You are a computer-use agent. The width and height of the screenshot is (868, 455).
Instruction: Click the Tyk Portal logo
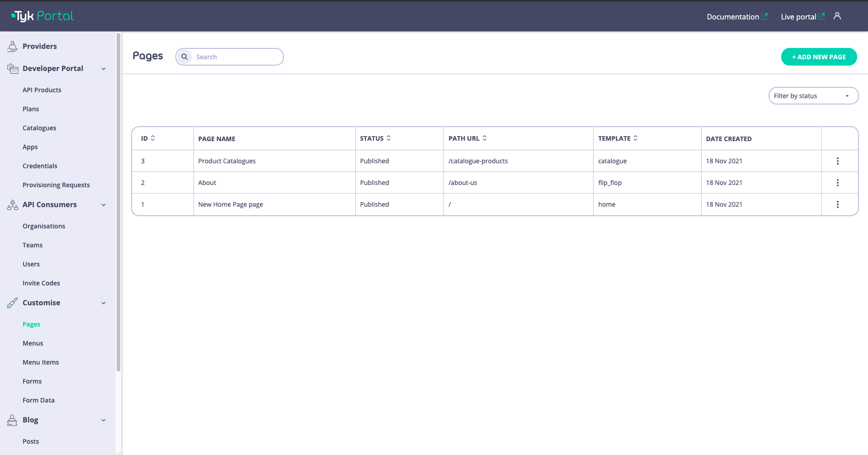[x=42, y=16]
